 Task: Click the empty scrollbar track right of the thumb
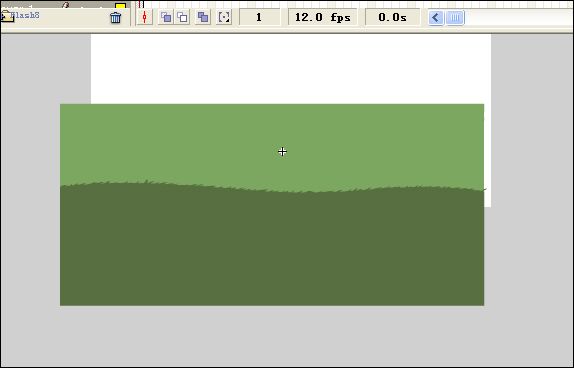[518, 18]
